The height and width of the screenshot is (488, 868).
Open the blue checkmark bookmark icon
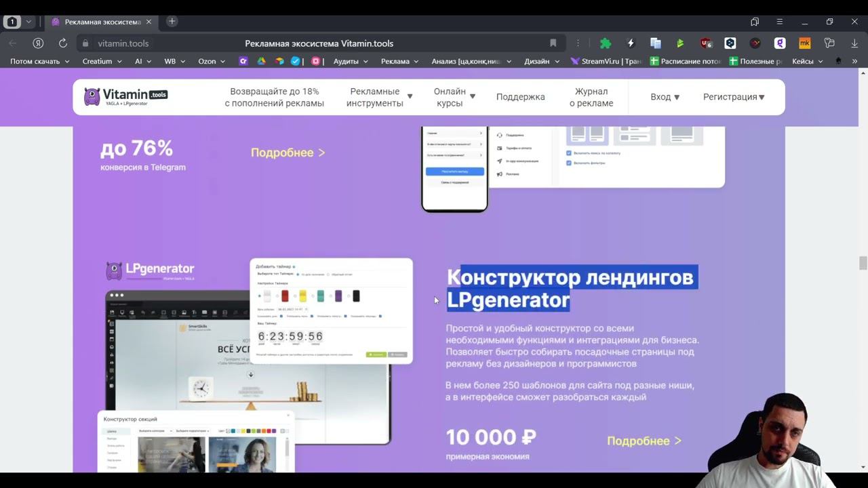point(296,61)
